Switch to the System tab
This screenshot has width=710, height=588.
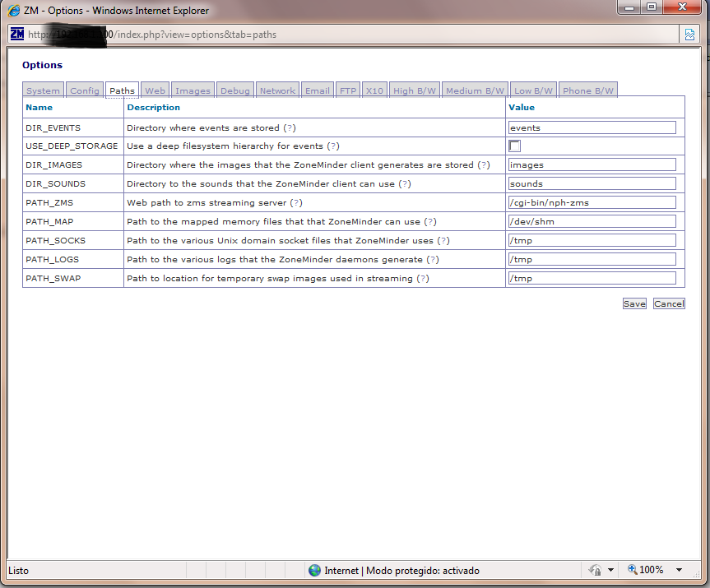(43, 90)
